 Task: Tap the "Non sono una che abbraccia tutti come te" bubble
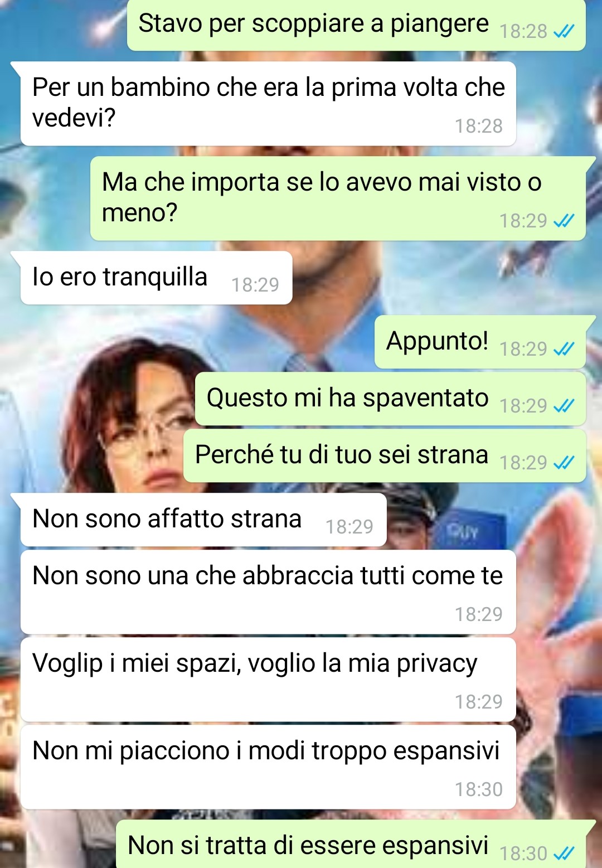(x=268, y=592)
